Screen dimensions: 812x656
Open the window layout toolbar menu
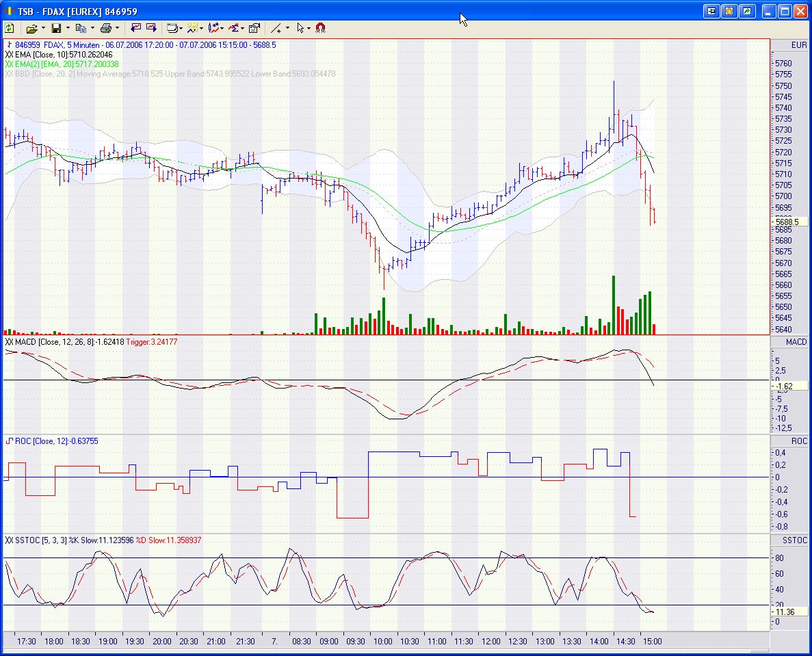174,28
